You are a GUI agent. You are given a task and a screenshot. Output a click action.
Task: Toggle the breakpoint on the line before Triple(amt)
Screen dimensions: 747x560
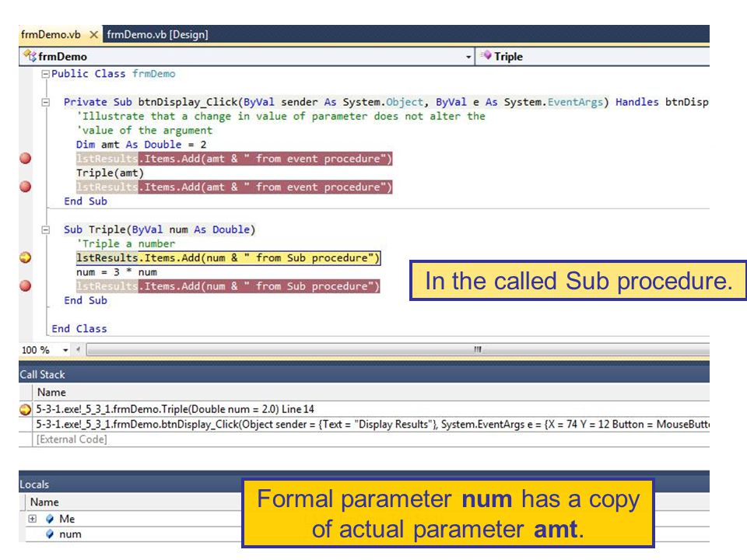(26, 159)
